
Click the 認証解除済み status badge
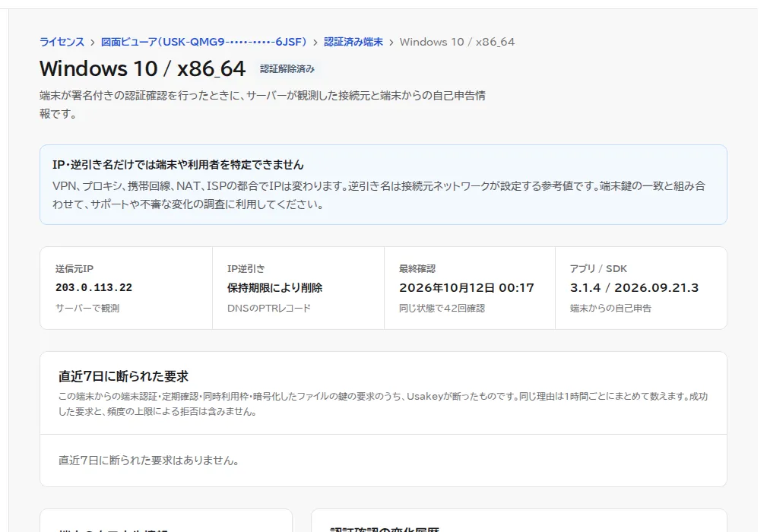pos(287,69)
